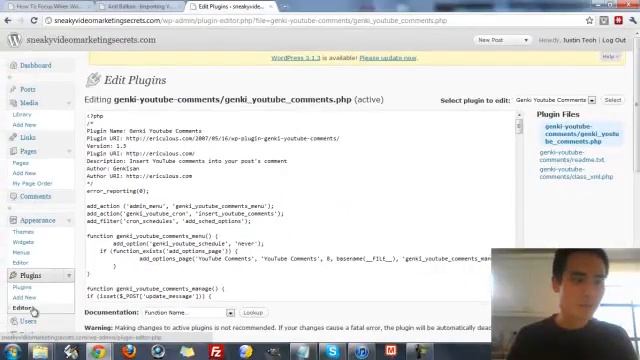Open Appearance menu in sidebar

(x=38, y=220)
